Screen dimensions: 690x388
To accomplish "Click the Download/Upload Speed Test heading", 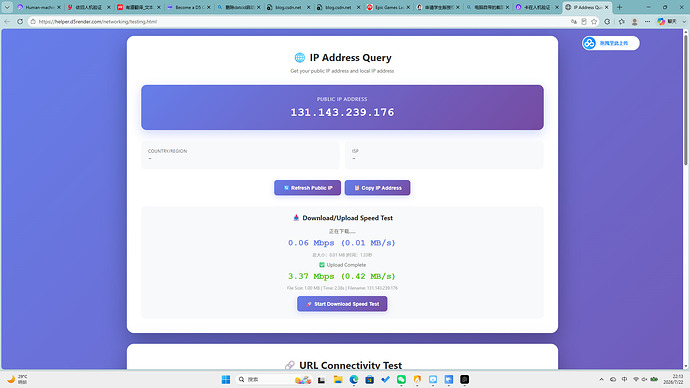I will [x=347, y=218].
